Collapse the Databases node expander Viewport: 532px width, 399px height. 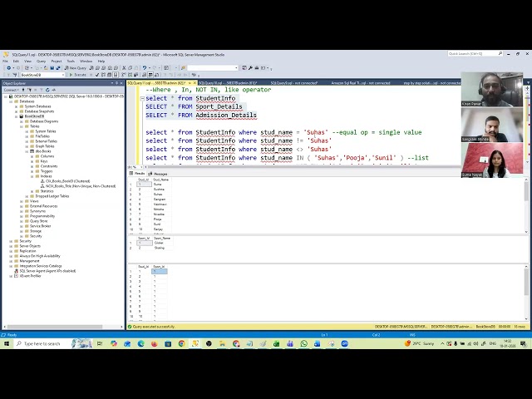[x=11, y=101]
